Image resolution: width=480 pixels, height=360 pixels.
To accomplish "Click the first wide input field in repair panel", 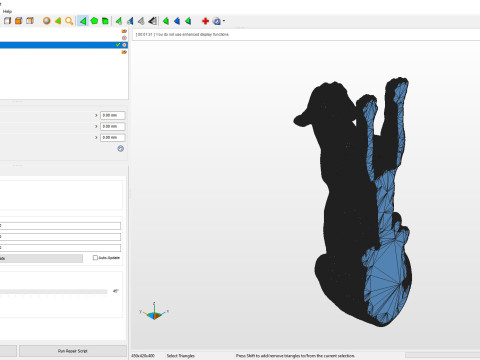I will point(60,226).
